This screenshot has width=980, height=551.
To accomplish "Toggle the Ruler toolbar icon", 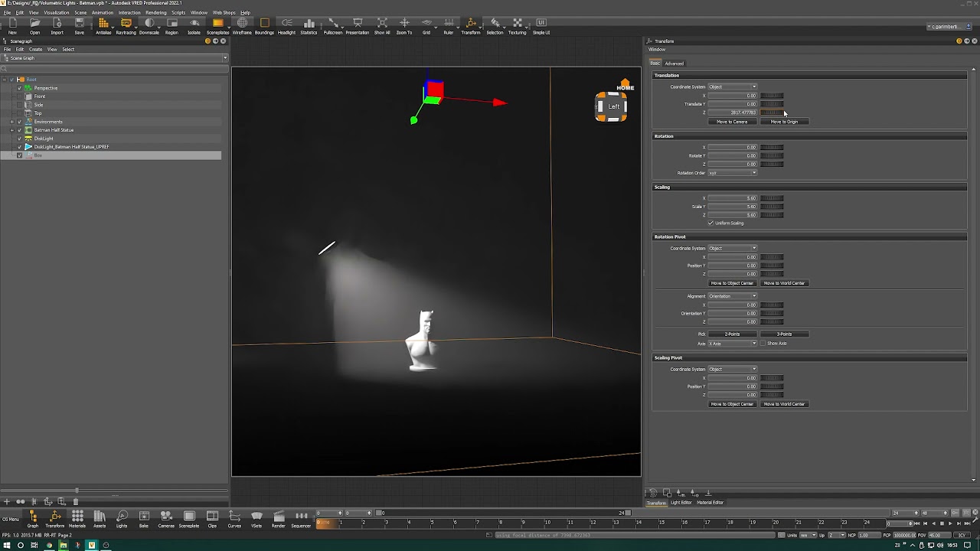I will (x=449, y=26).
